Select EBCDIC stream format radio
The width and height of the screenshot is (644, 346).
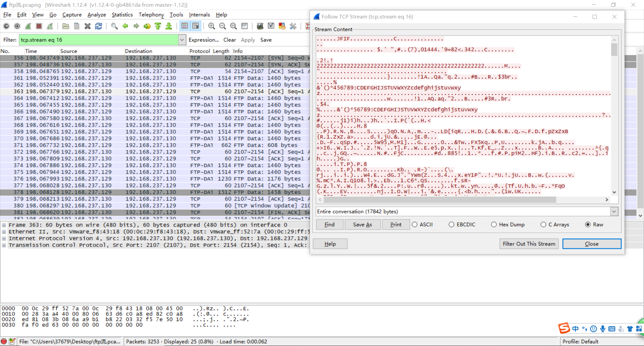point(451,225)
